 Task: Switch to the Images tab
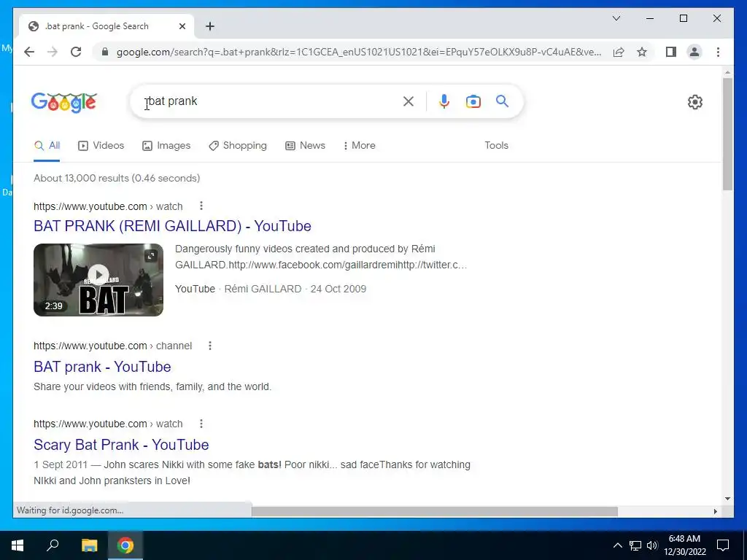pyautogui.click(x=166, y=146)
